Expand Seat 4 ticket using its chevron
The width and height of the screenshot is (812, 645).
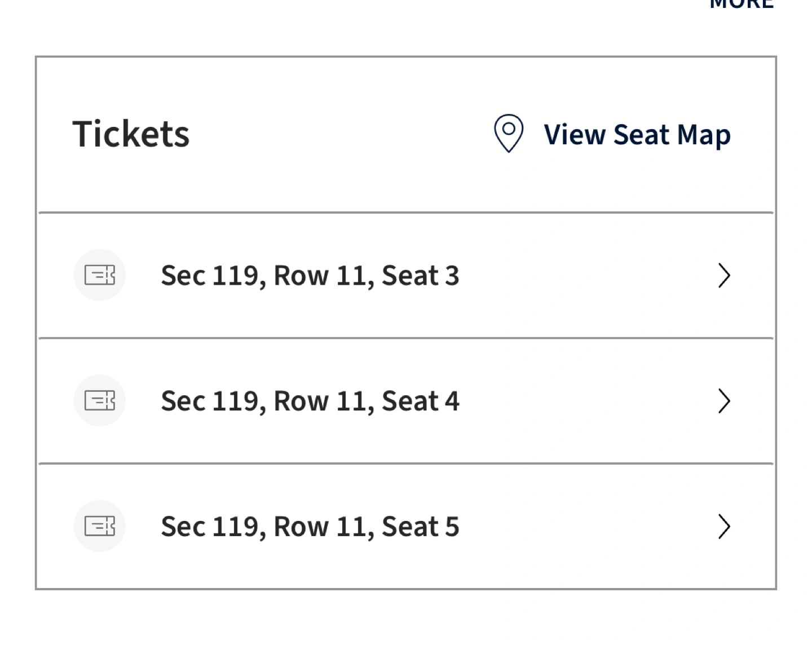click(x=724, y=401)
